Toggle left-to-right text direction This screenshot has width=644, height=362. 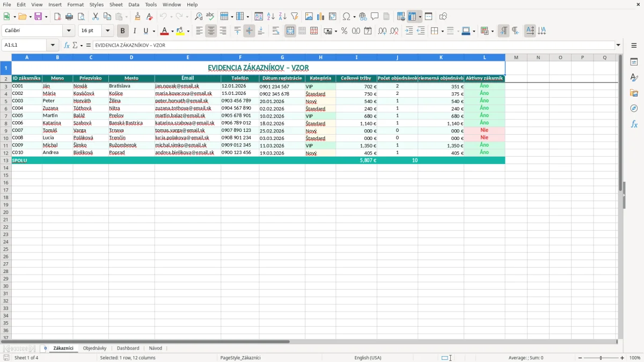click(503, 31)
